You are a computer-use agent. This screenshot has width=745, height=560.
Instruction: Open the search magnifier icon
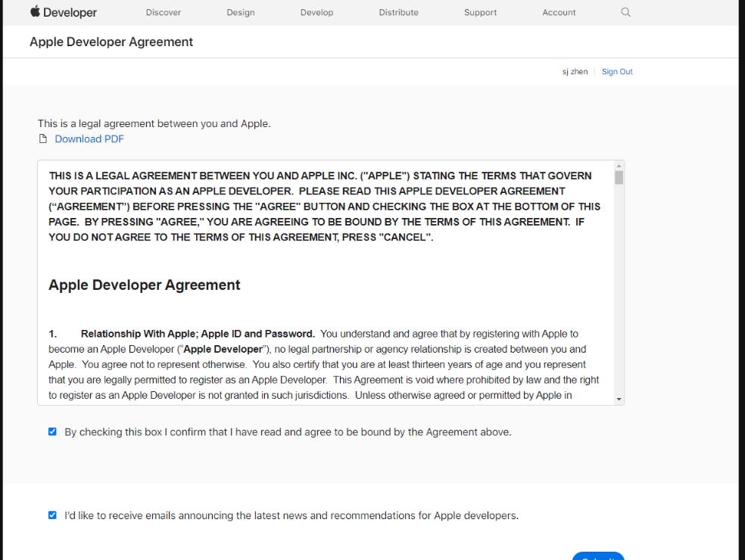(625, 12)
